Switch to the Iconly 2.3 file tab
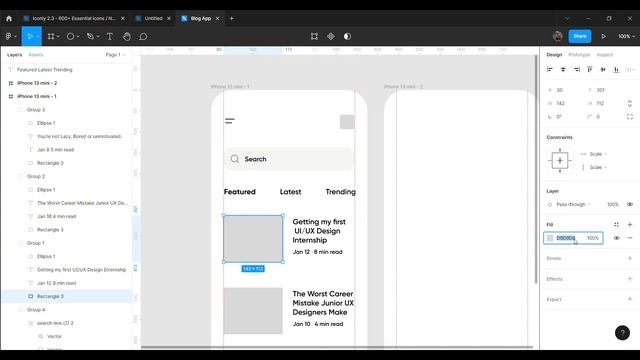This screenshot has height=360, width=640. point(74,18)
